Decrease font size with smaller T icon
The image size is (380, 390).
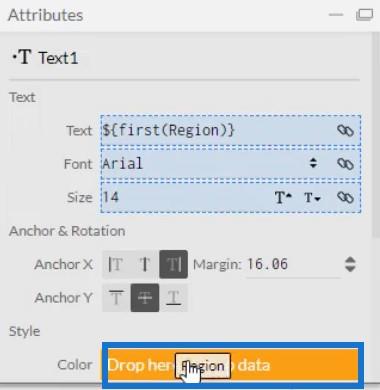pyautogui.click(x=312, y=198)
